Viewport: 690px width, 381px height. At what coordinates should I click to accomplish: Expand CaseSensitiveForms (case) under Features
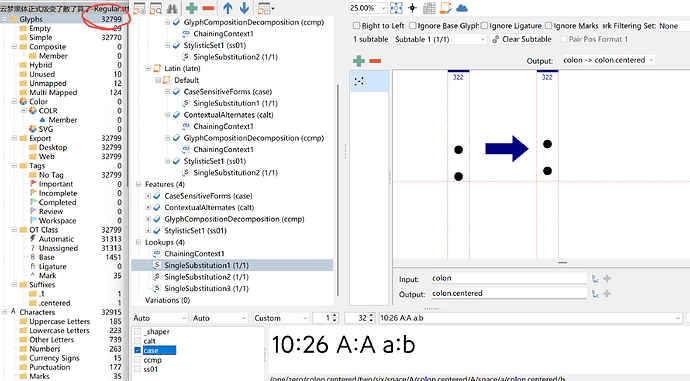(x=148, y=196)
